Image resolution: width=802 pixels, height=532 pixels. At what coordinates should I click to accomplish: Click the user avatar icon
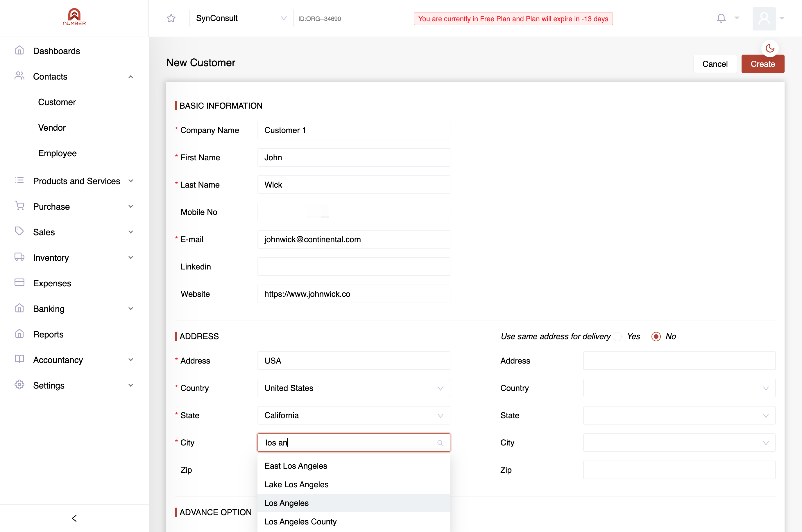coord(764,19)
